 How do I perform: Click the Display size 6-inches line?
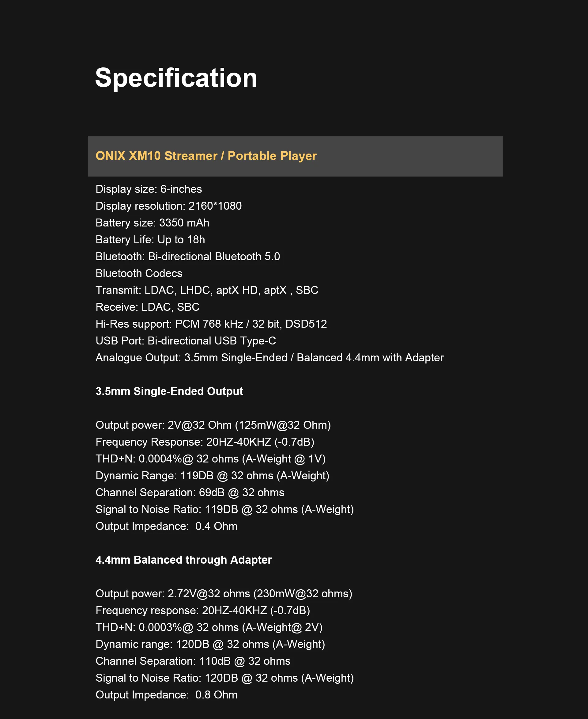pyautogui.click(x=149, y=189)
